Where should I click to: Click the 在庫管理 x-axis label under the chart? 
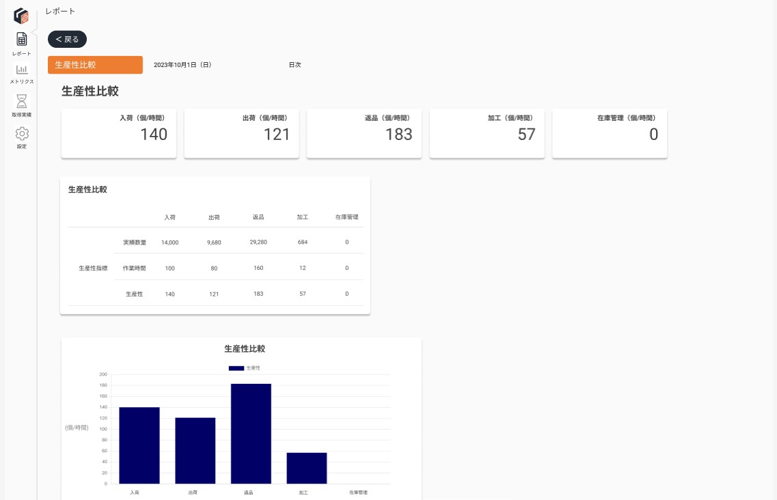358,493
